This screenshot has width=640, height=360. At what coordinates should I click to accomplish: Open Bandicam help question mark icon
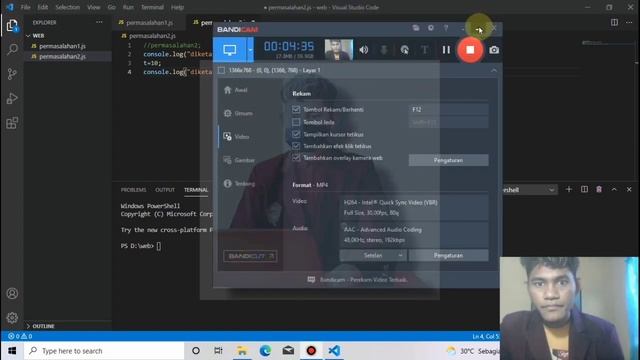tap(446, 28)
